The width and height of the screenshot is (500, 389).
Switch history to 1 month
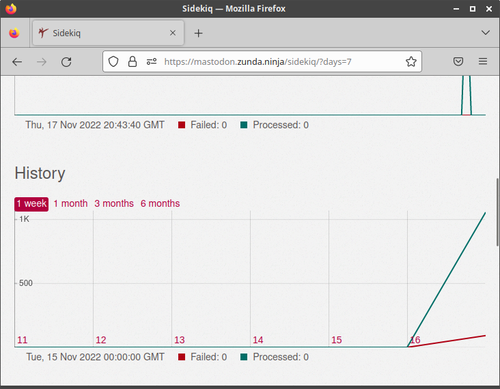tap(71, 203)
